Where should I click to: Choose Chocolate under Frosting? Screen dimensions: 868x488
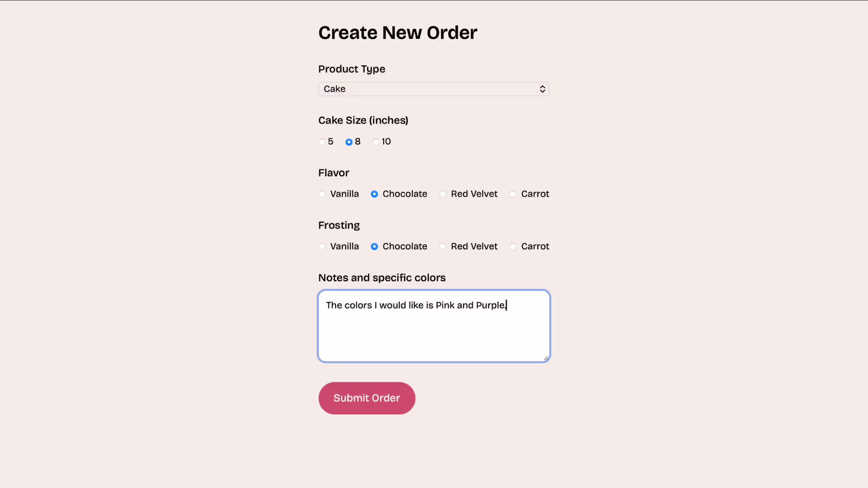tap(374, 246)
